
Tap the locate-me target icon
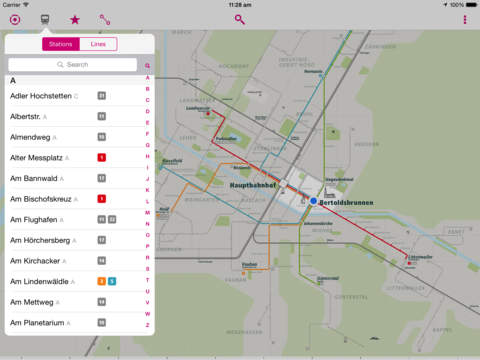[15, 20]
